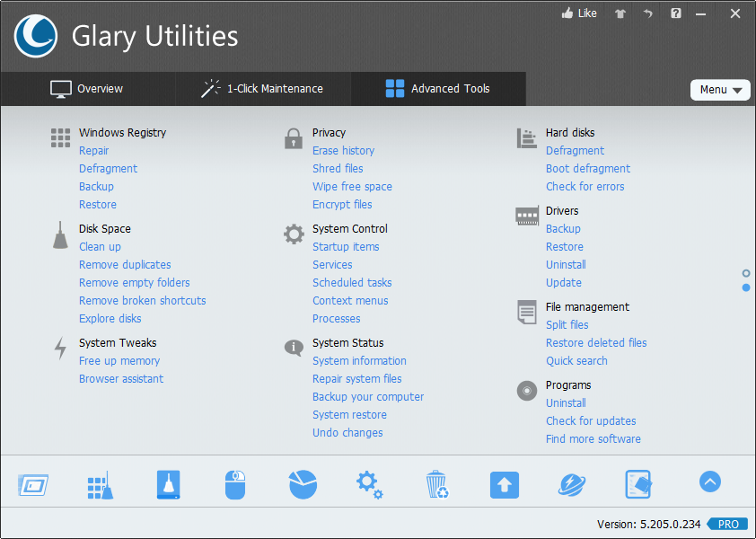Open the Windows Registry Repair link
The width and height of the screenshot is (756, 539).
click(x=93, y=151)
